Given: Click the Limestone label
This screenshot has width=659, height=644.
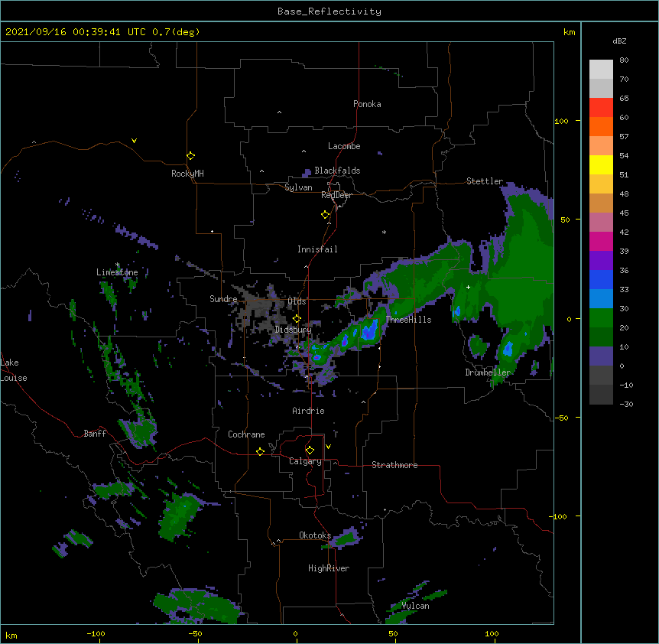Looking at the screenshot, I should click(x=117, y=272).
